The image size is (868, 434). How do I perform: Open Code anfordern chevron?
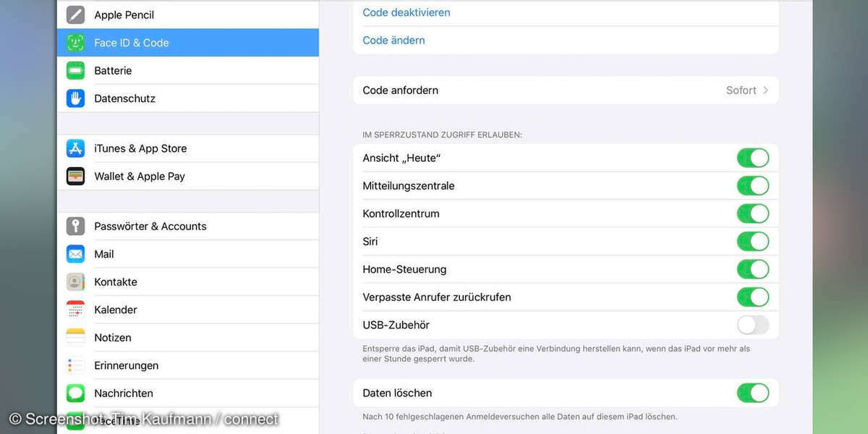(x=766, y=90)
